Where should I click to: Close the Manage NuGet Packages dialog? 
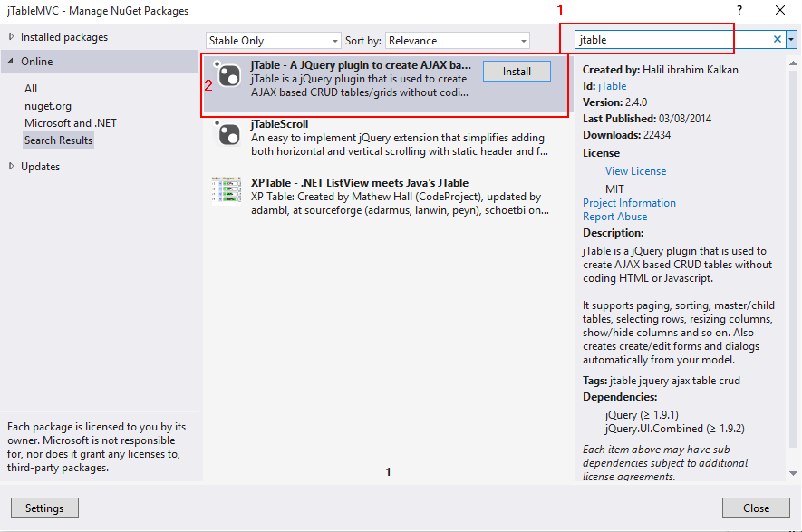pyautogui.click(x=780, y=10)
